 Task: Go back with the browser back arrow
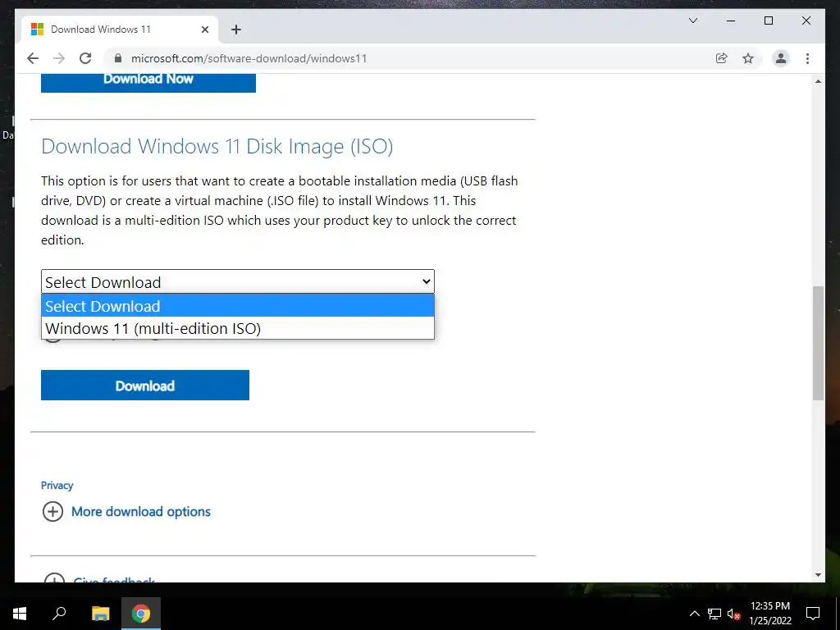tap(33, 58)
